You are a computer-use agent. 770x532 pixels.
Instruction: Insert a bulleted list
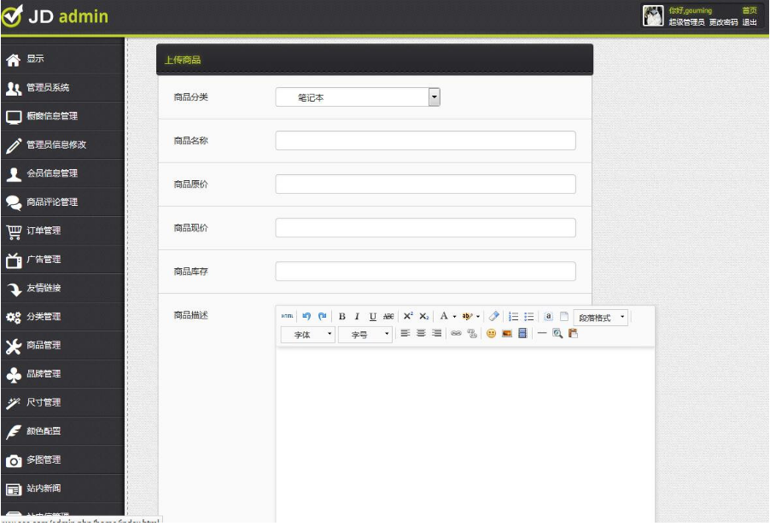(529, 316)
